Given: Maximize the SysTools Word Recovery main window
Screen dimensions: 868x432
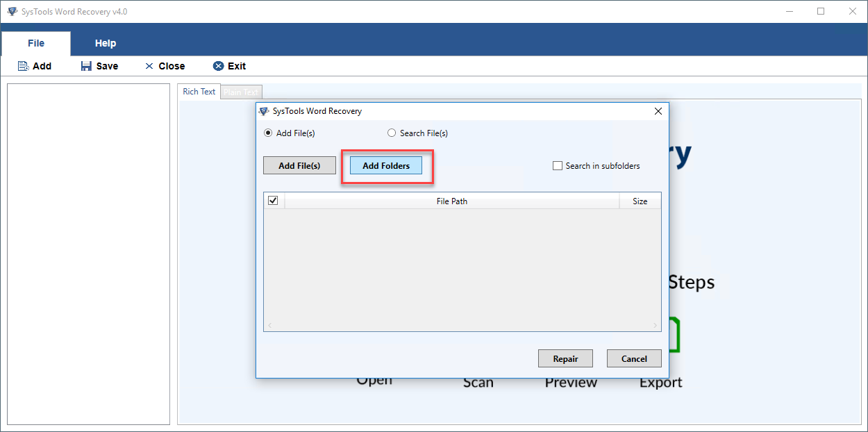Looking at the screenshot, I should 821,11.
